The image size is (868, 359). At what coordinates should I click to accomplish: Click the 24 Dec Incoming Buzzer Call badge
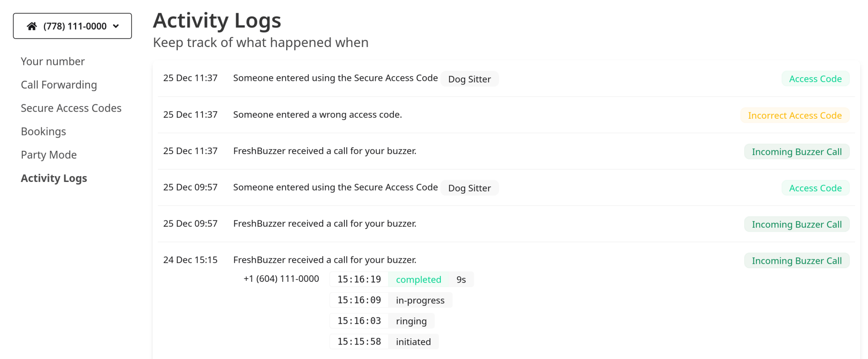pos(796,261)
